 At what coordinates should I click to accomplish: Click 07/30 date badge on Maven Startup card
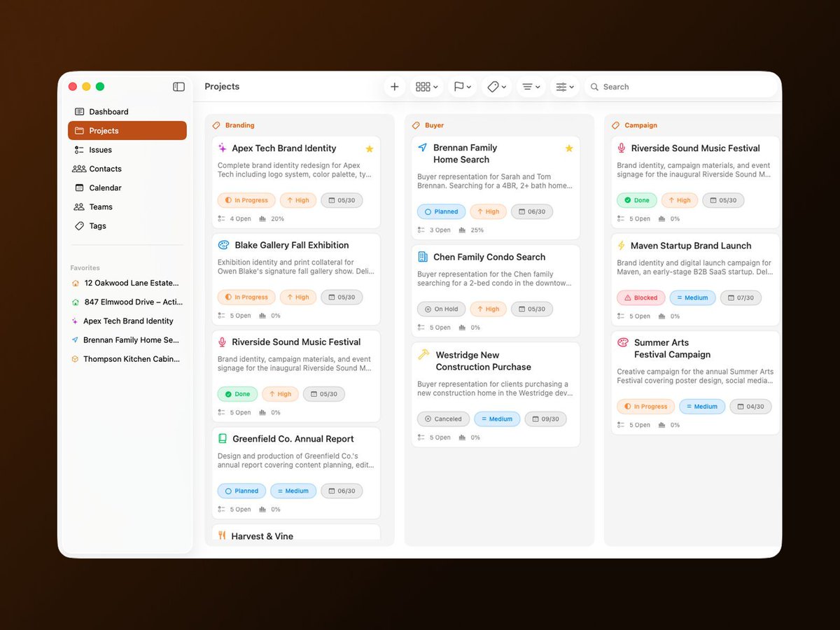(x=741, y=297)
